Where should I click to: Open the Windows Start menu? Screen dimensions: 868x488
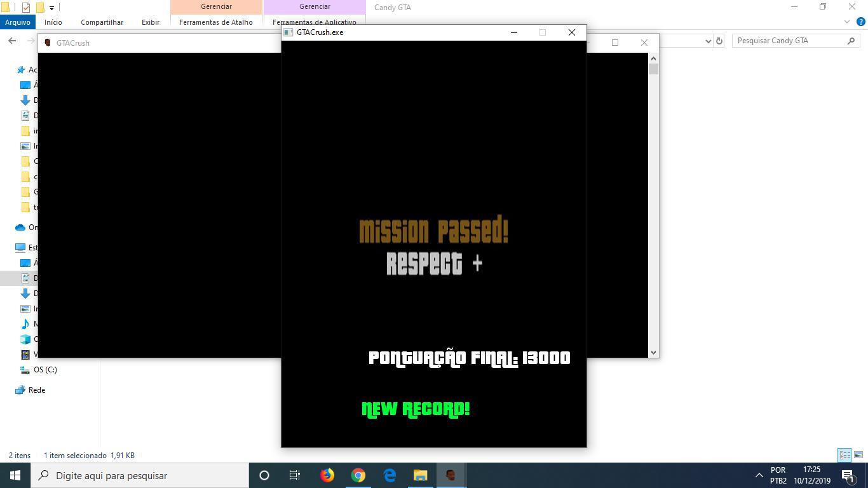pos(15,475)
